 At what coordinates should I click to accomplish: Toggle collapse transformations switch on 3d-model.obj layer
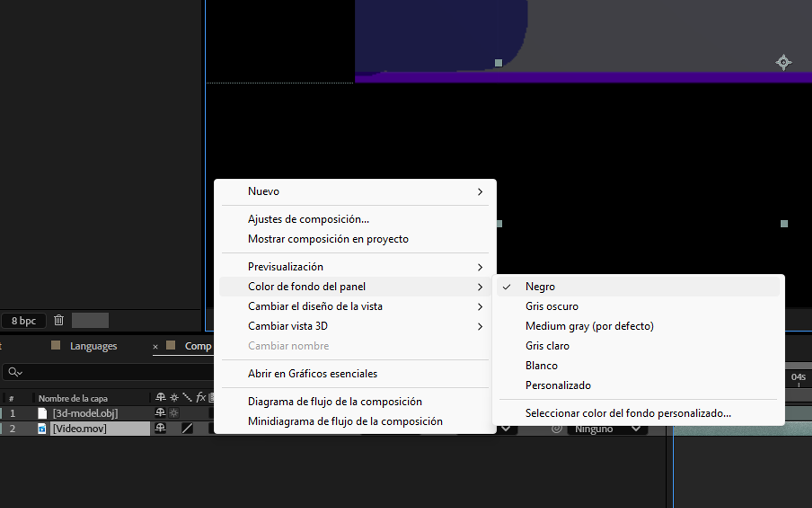coord(174,413)
